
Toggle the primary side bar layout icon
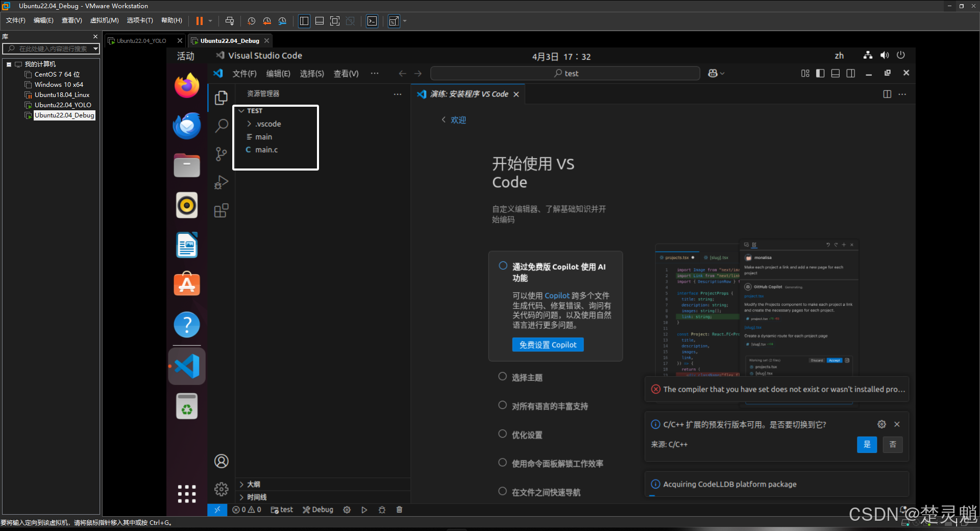tap(820, 74)
